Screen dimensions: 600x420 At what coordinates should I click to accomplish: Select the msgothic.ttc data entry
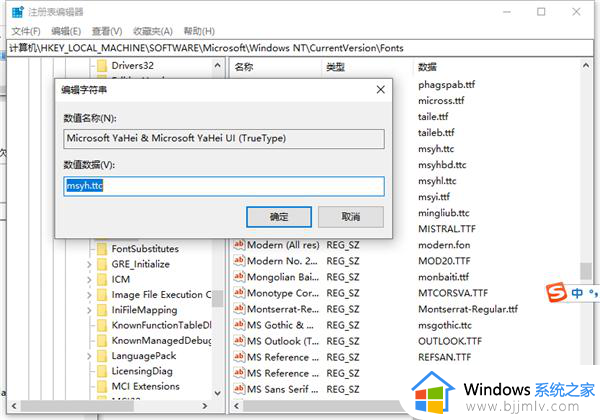point(445,325)
